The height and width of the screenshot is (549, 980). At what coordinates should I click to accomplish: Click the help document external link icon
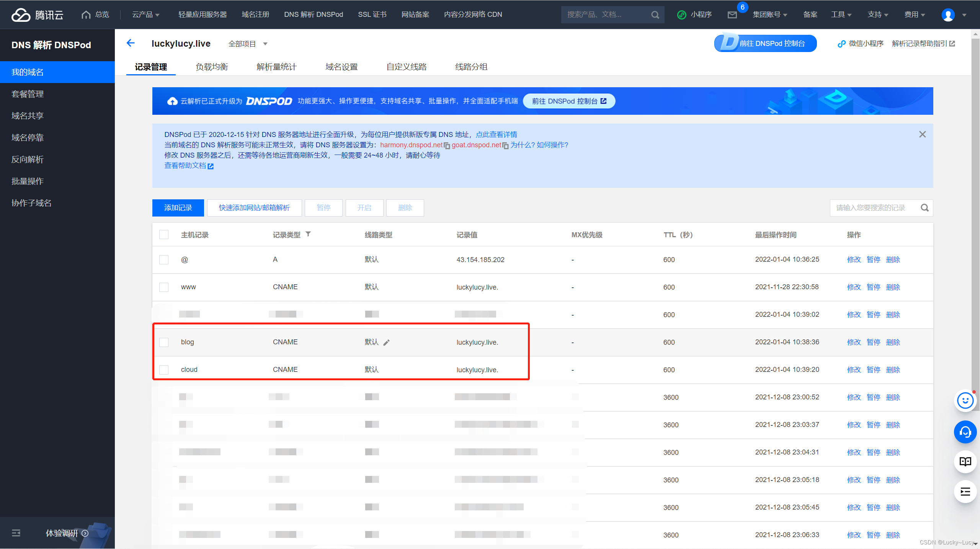click(210, 166)
